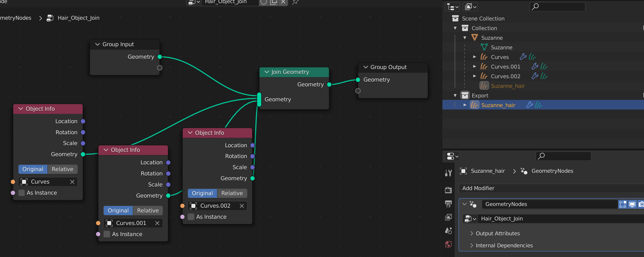Collapse the Export collection

click(x=455, y=96)
